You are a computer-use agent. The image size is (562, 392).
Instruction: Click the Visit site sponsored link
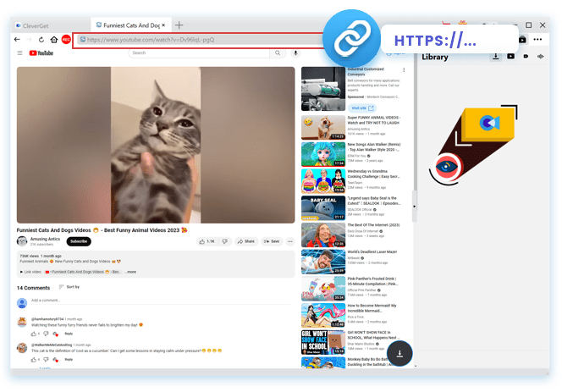pyautogui.click(x=358, y=108)
